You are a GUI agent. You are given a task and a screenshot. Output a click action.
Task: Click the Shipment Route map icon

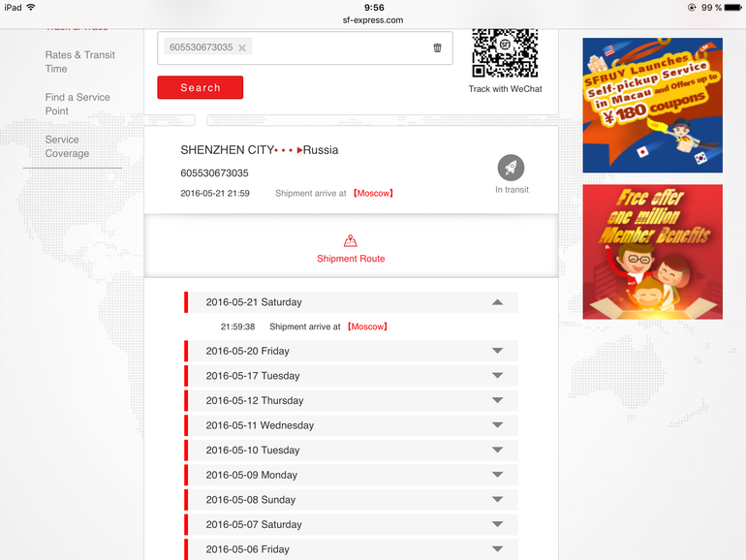[350, 241]
